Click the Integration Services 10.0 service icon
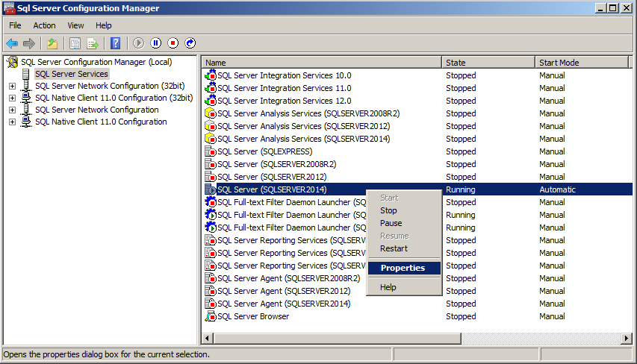Image resolution: width=637 pixels, height=364 pixels. (x=211, y=75)
